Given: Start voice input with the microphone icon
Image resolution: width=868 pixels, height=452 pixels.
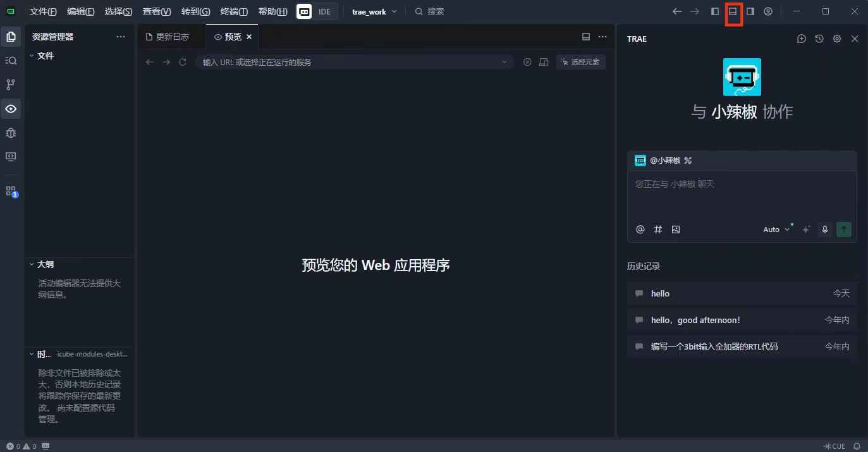Looking at the screenshot, I should click(824, 229).
